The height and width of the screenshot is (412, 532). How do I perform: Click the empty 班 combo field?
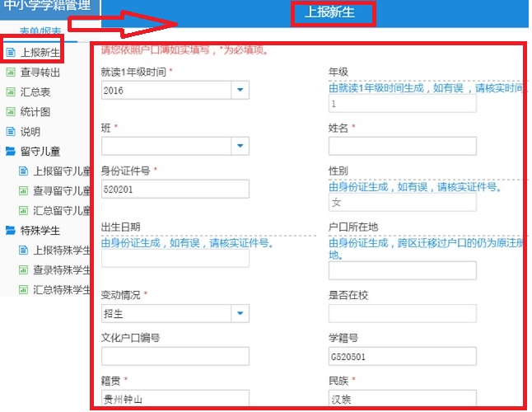point(166,146)
